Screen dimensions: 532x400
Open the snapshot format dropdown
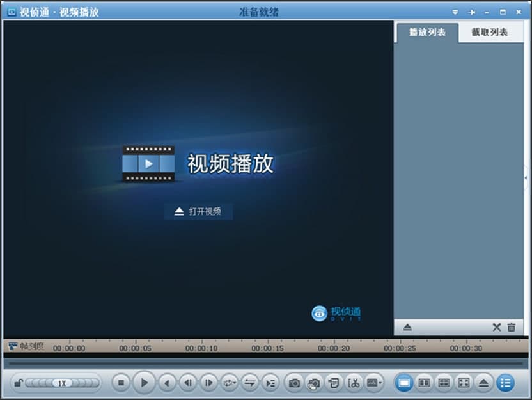click(379, 382)
